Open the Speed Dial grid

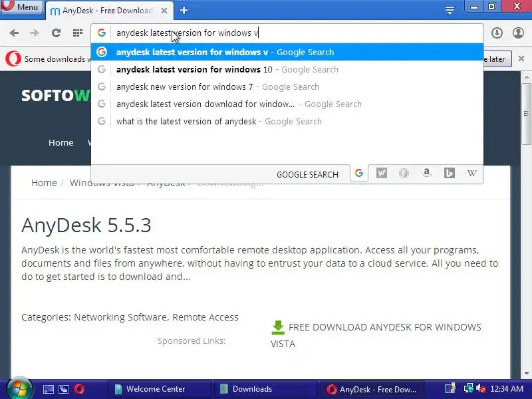pos(78,33)
